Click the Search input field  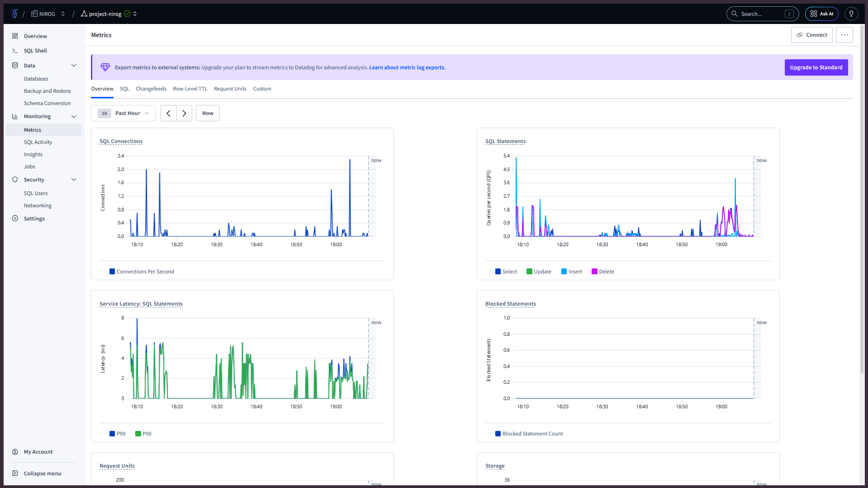click(x=762, y=14)
